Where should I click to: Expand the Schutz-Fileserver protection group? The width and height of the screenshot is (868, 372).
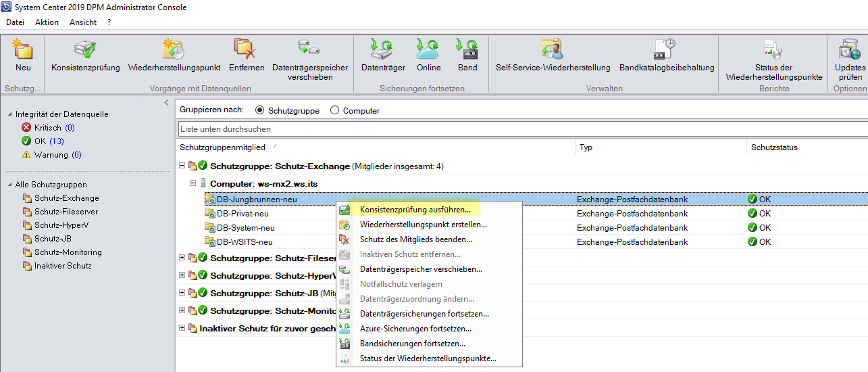182,258
